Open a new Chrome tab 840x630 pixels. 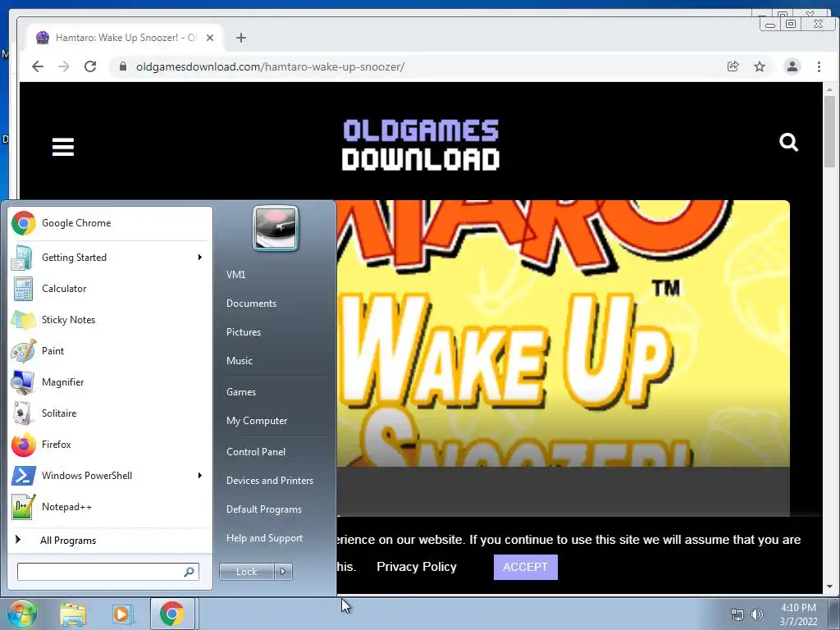(x=241, y=38)
